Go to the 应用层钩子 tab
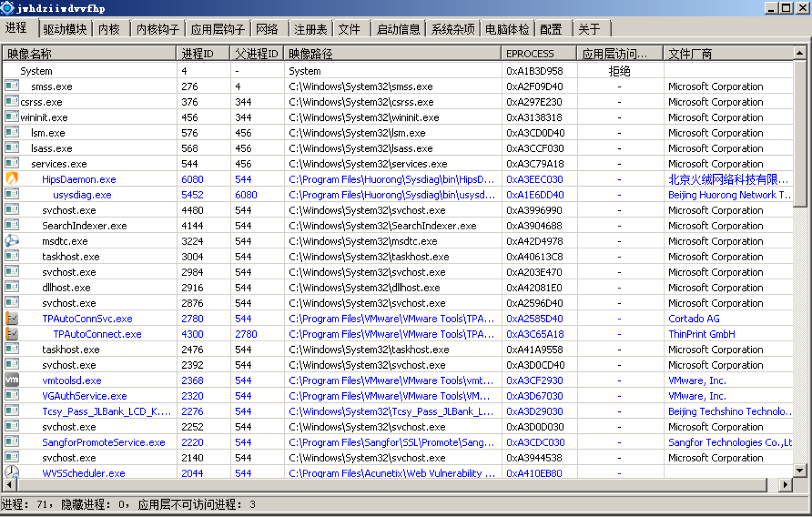This screenshot has width=812, height=517. (218, 29)
